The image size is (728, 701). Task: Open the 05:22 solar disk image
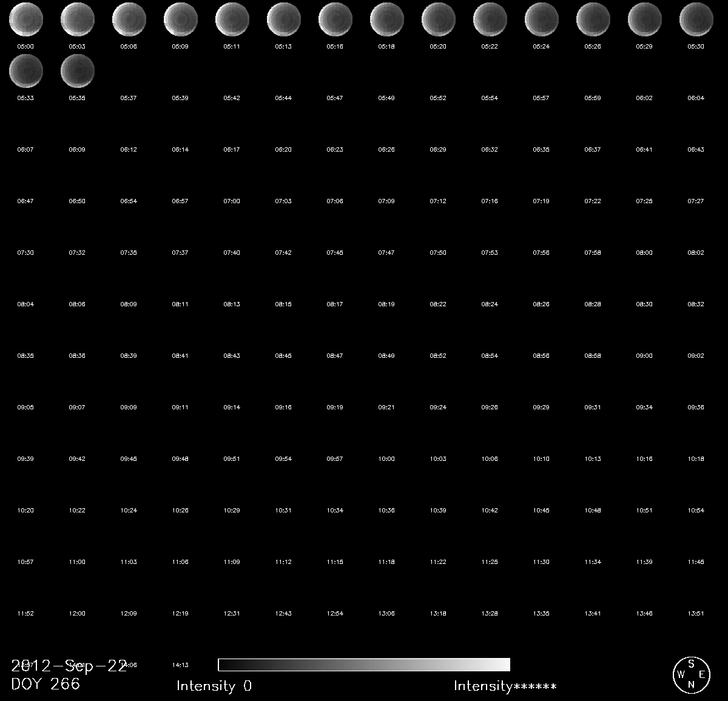click(490, 19)
